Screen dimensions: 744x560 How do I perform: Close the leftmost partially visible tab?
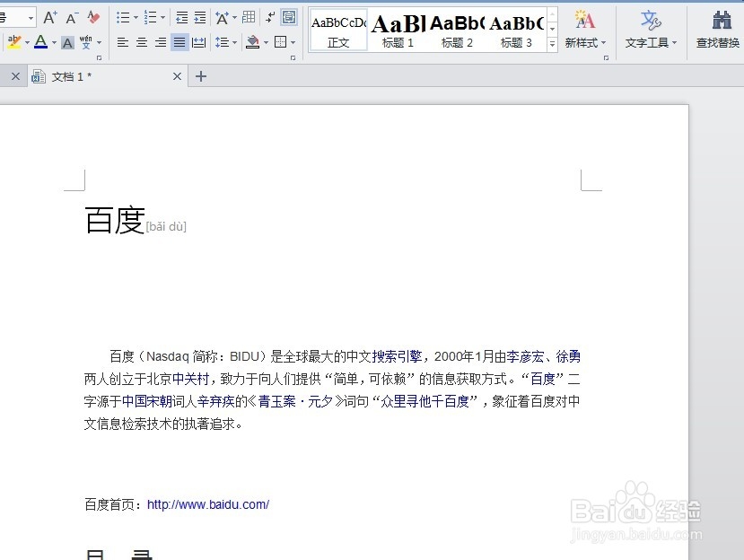(x=15, y=76)
